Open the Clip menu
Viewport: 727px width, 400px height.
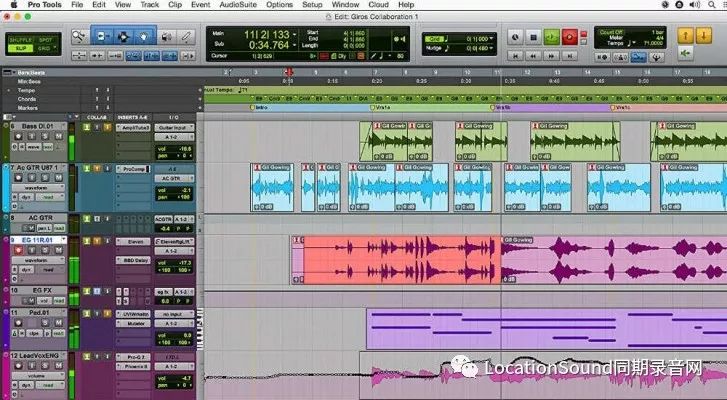(x=175, y=5)
